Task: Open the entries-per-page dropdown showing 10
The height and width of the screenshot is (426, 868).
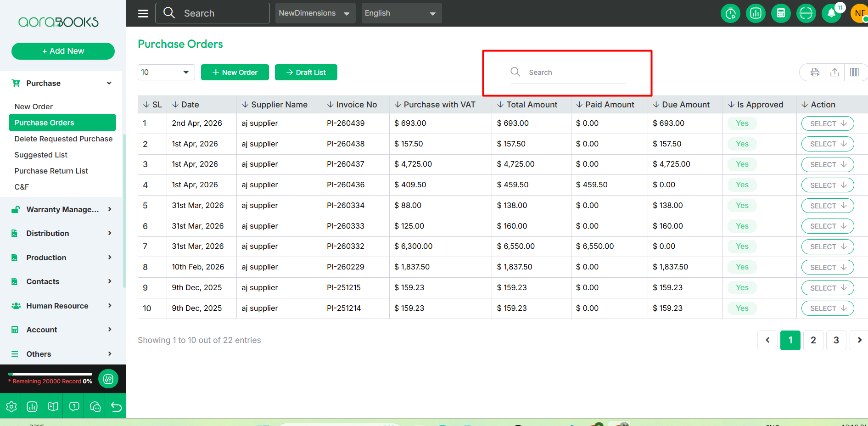Action: [x=166, y=72]
